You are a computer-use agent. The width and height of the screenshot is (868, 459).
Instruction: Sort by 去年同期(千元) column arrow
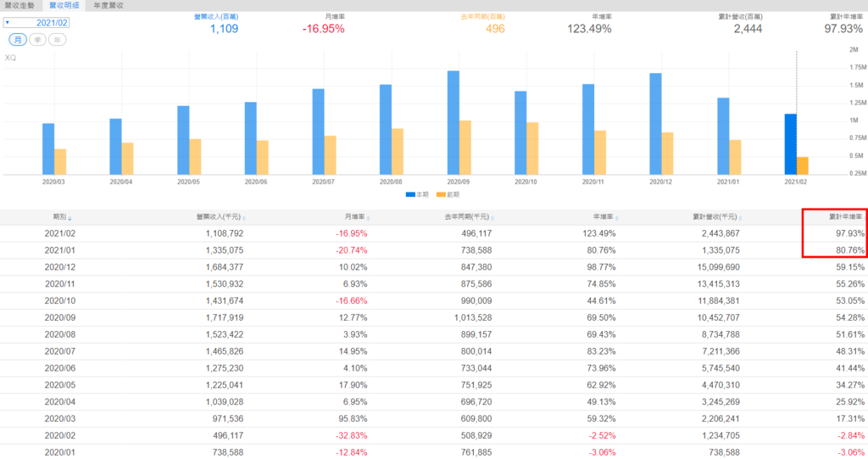492,218
